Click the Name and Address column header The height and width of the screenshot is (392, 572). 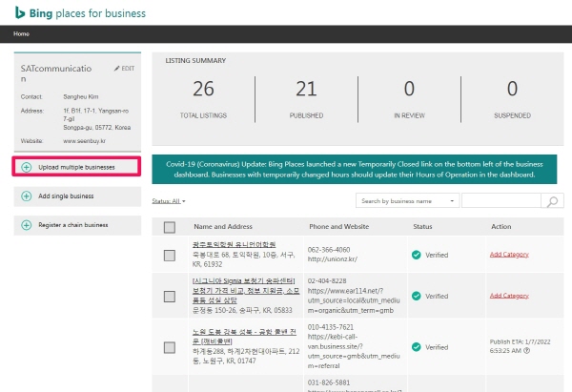[x=223, y=226]
